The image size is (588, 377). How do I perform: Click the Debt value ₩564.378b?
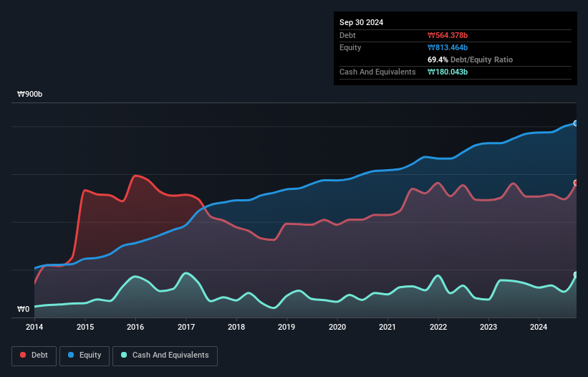point(448,35)
